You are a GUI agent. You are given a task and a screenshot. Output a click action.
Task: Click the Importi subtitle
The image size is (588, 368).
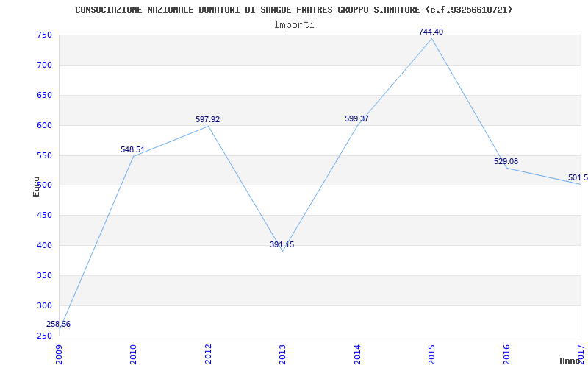[x=294, y=25]
